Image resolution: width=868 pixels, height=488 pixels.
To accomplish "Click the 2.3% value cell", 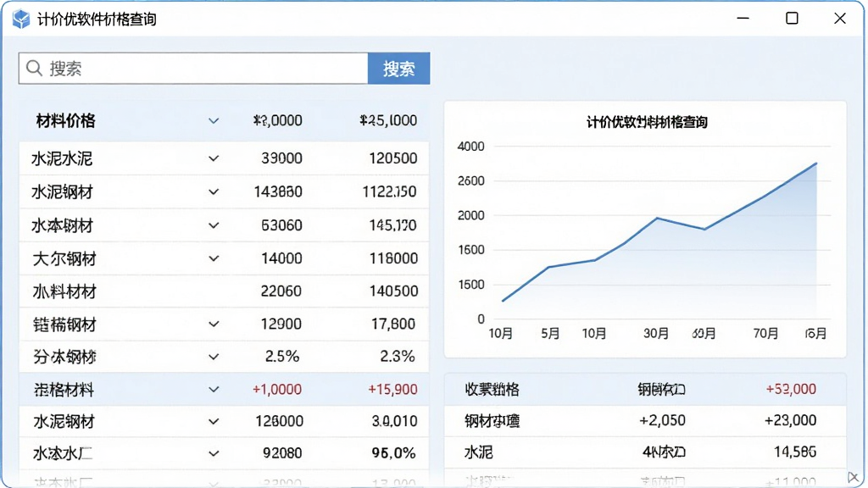I will 398,357.
